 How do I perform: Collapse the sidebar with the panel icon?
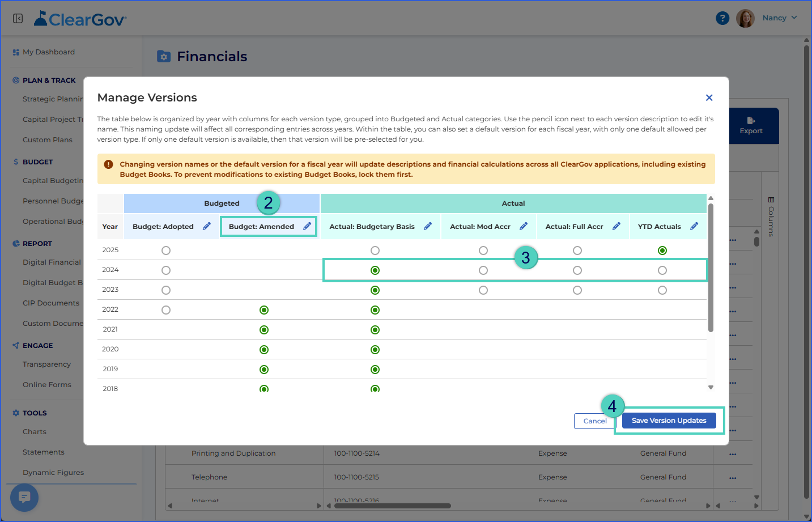pyautogui.click(x=18, y=19)
